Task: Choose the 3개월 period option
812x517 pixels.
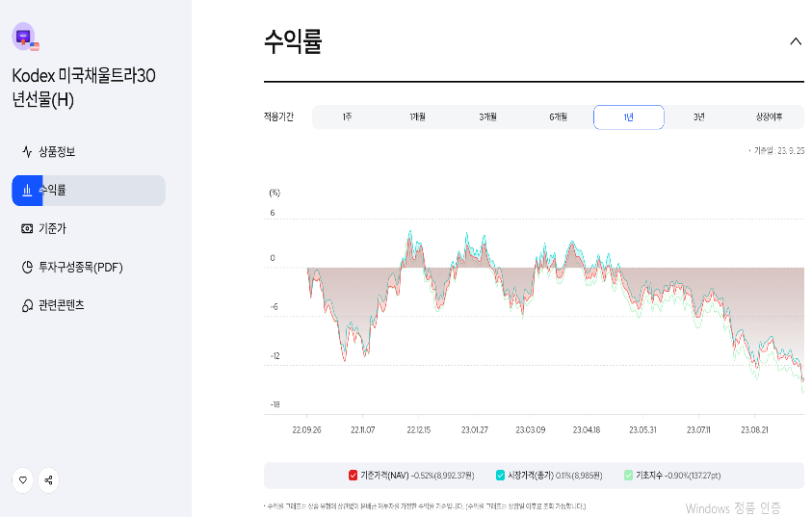Action: [x=487, y=117]
